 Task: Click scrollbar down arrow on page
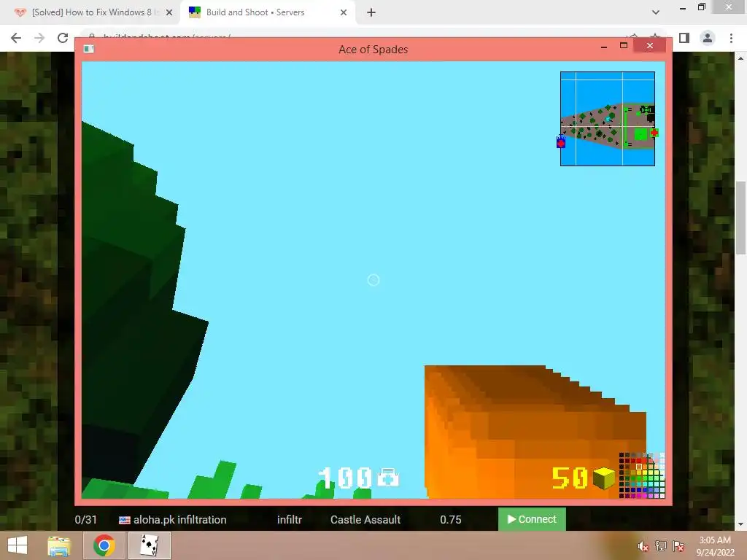(740, 524)
